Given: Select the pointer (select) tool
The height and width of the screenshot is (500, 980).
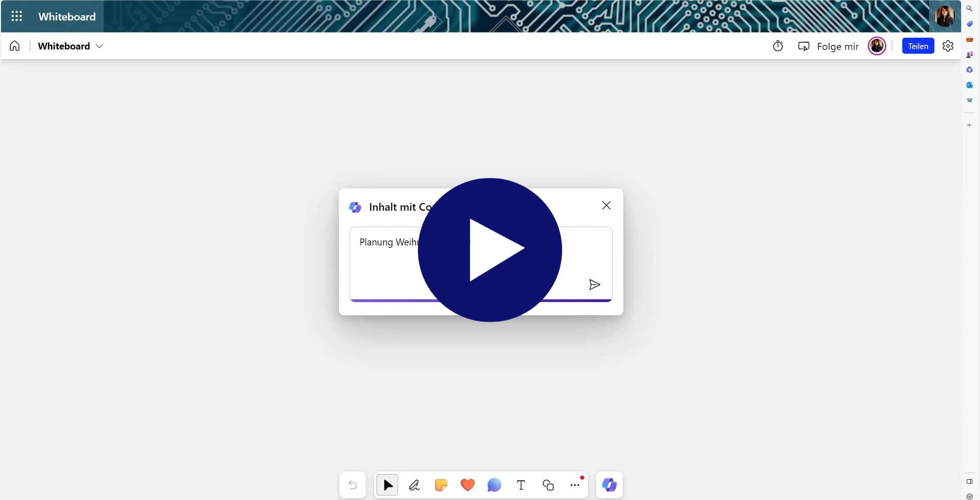Looking at the screenshot, I should [388, 485].
